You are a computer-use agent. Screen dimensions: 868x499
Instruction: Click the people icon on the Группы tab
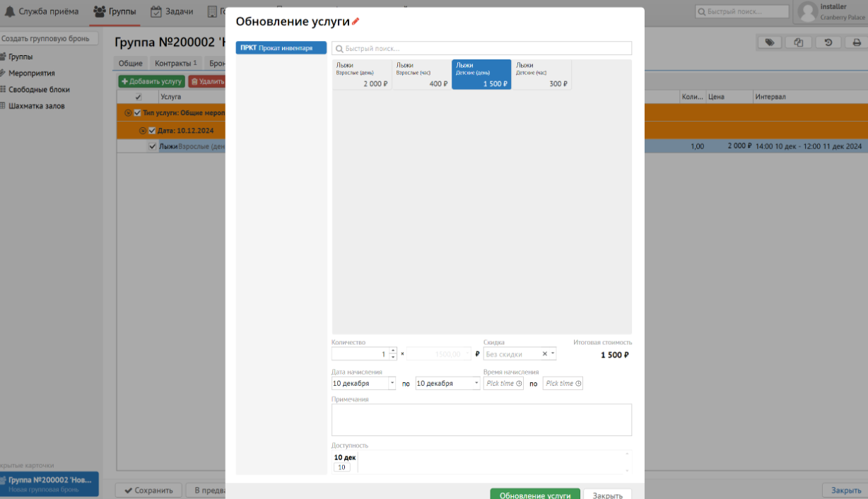click(100, 11)
